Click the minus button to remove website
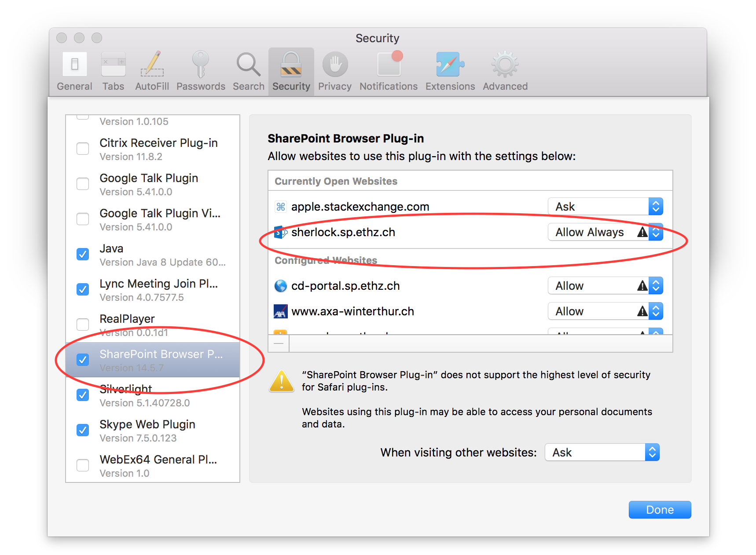Image resolution: width=756 pixels, height=555 pixels. click(x=279, y=343)
